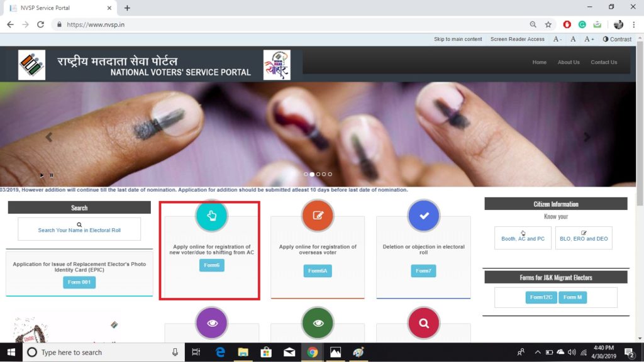Decrease font size with A- button
The image size is (644, 362).
pos(557,39)
